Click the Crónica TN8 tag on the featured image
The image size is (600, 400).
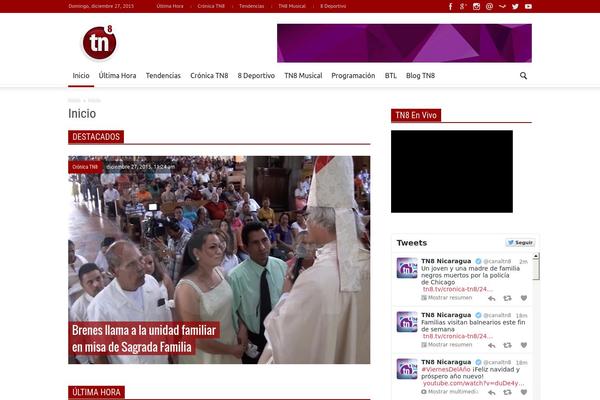pyautogui.click(x=85, y=167)
